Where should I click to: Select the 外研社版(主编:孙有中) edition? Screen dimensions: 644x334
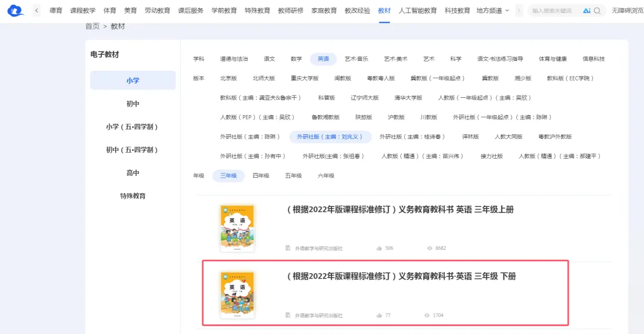tap(253, 156)
